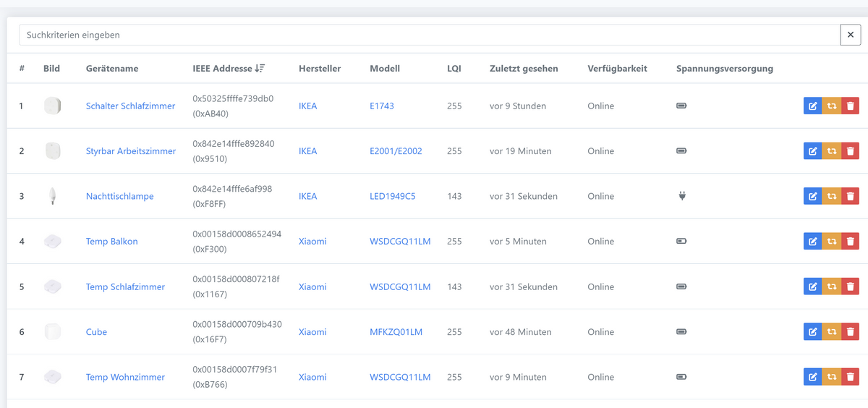Click 'vor 48 Minuten' last seen value

pos(521,332)
